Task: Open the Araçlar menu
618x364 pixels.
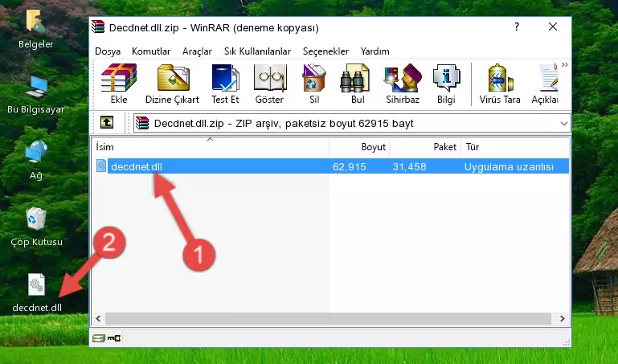Action: (197, 51)
